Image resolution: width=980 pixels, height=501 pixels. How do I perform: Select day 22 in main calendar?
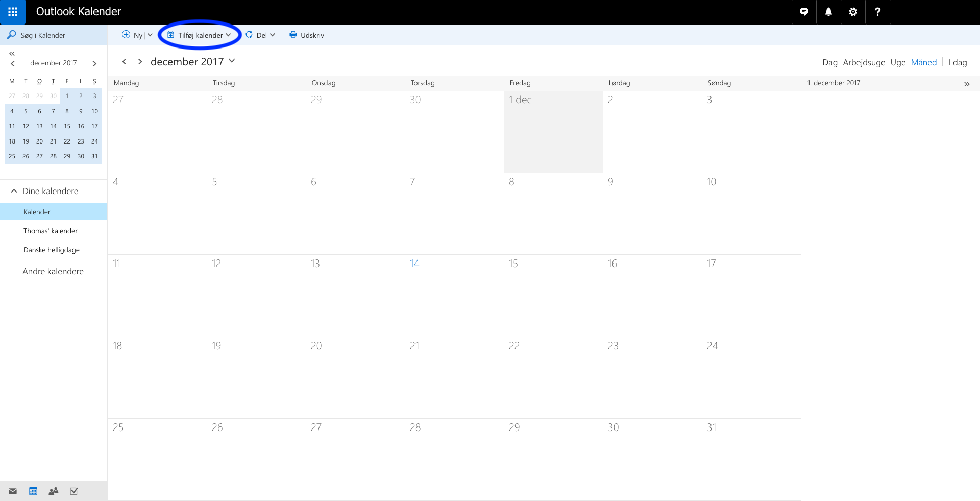point(553,377)
